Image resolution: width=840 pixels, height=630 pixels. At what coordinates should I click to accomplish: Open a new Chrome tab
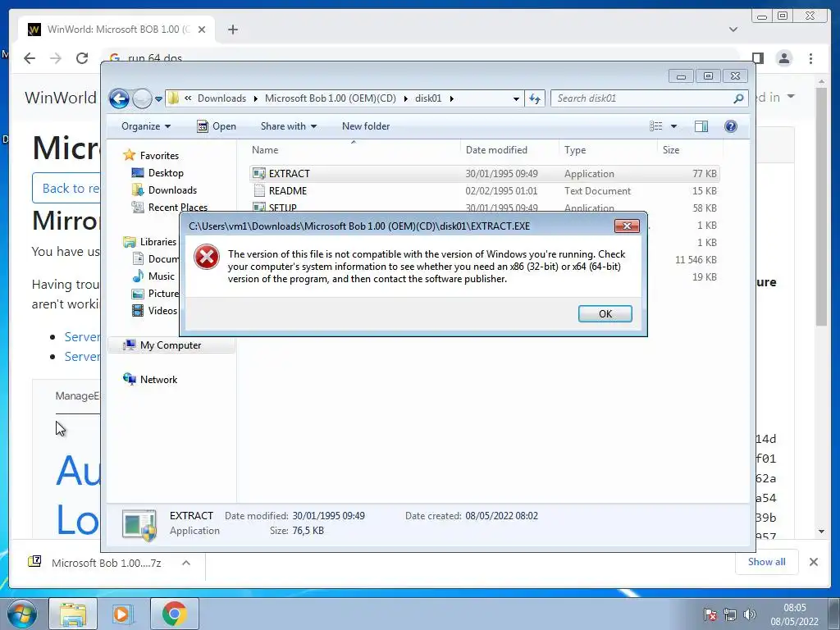232,30
